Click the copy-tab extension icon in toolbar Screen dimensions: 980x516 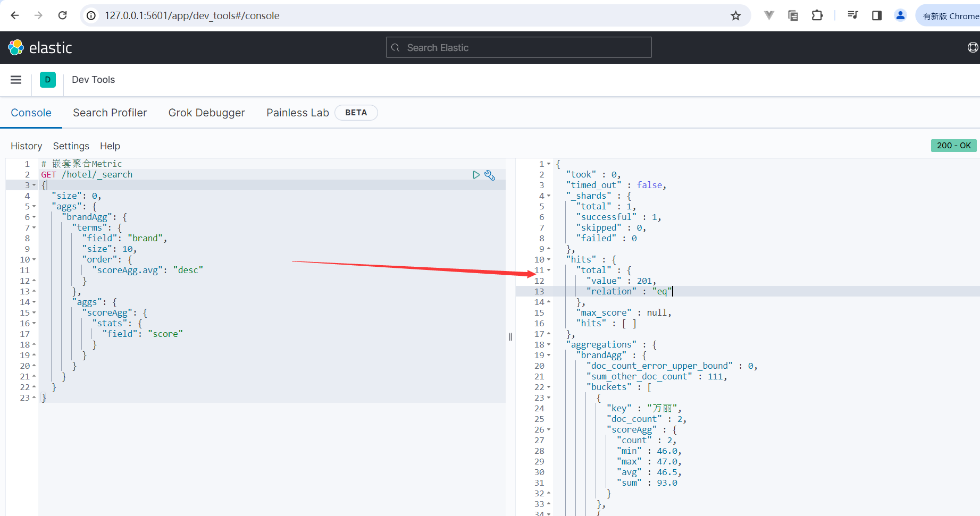point(793,16)
